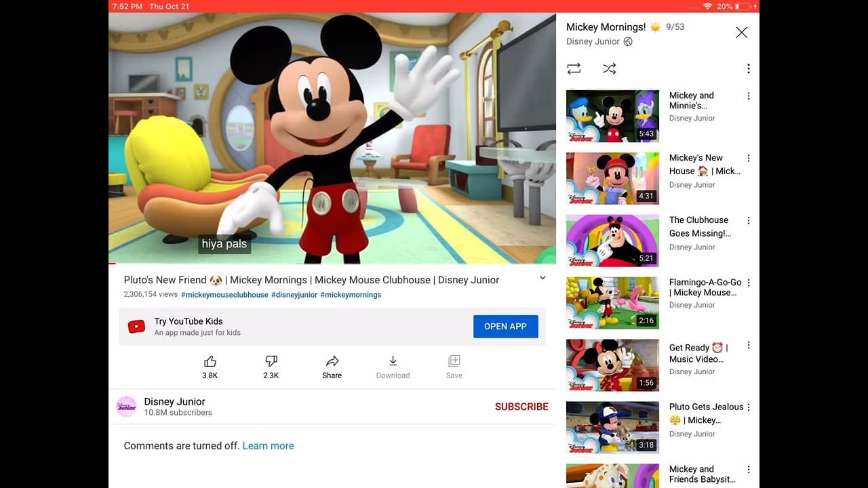Viewport: 868px width, 488px height.
Task: Play the 2:16 Flamingo-A-Go-Go thumbnail
Action: pyautogui.click(x=612, y=303)
